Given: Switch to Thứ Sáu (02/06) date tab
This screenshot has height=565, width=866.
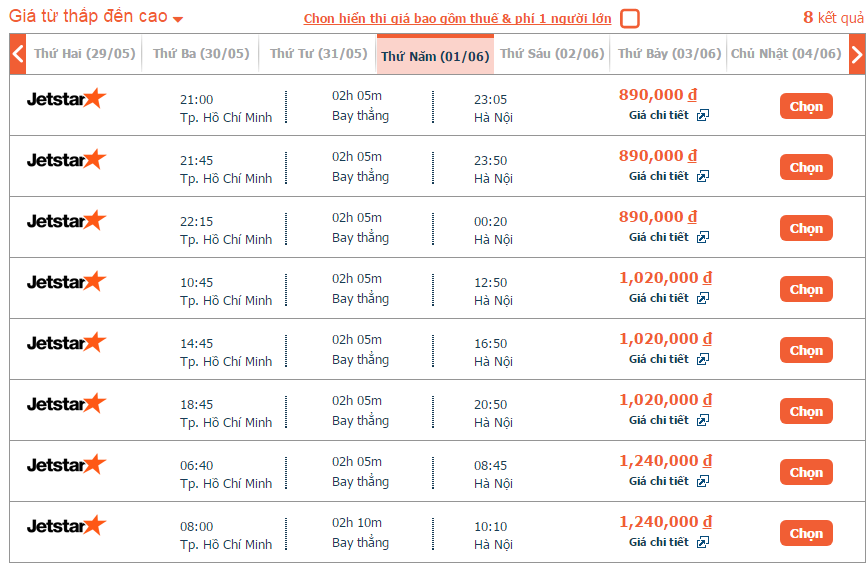Looking at the screenshot, I should (552, 54).
